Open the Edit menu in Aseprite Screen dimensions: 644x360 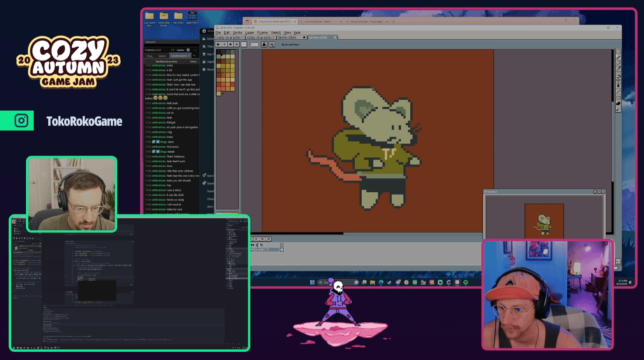[227, 33]
